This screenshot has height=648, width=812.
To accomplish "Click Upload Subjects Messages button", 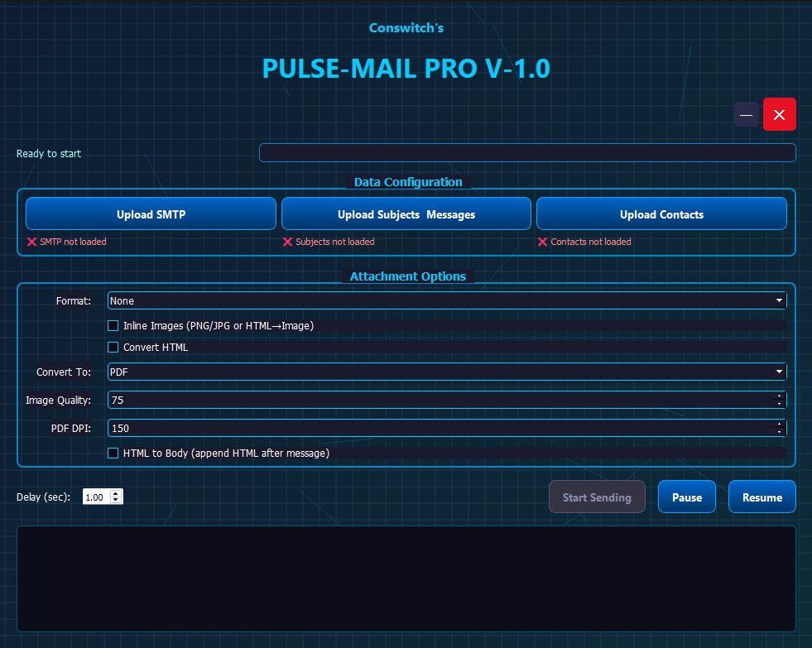I will (x=406, y=214).
